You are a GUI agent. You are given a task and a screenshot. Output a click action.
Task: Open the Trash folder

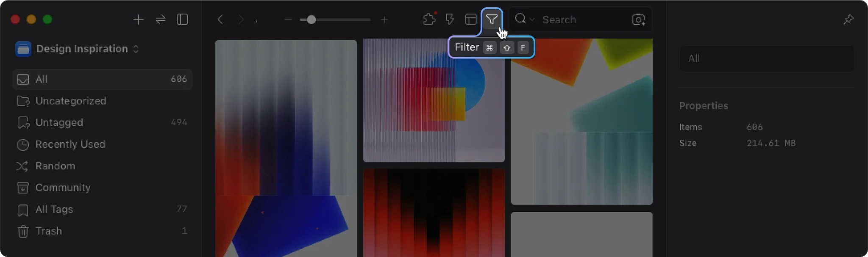pyautogui.click(x=49, y=231)
